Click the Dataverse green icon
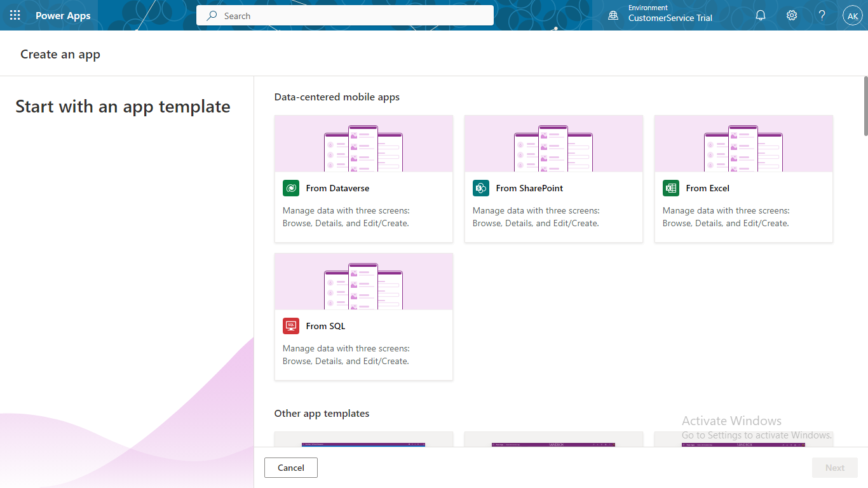 click(291, 188)
